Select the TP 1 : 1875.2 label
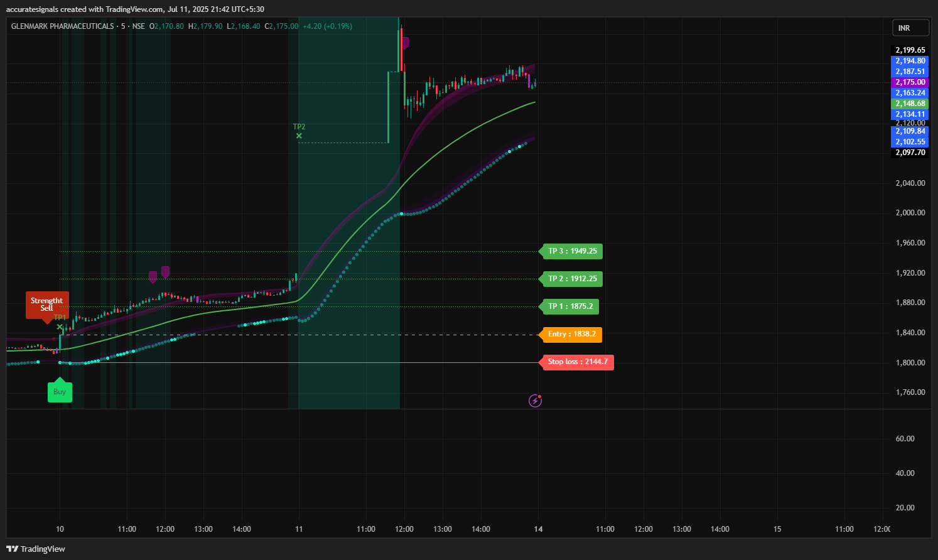 [x=570, y=306]
